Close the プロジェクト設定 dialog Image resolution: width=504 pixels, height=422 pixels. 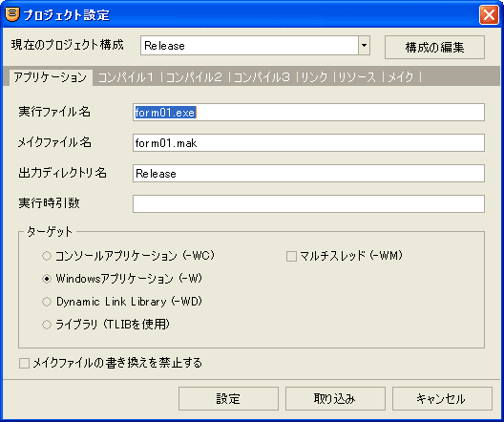[489, 14]
